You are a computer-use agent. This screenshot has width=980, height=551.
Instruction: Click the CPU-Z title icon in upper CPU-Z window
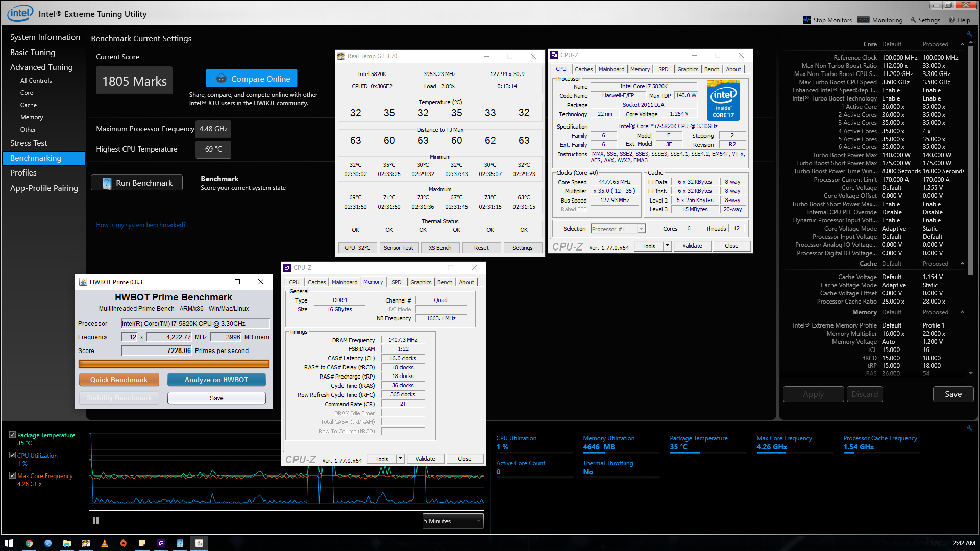pos(554,55)
